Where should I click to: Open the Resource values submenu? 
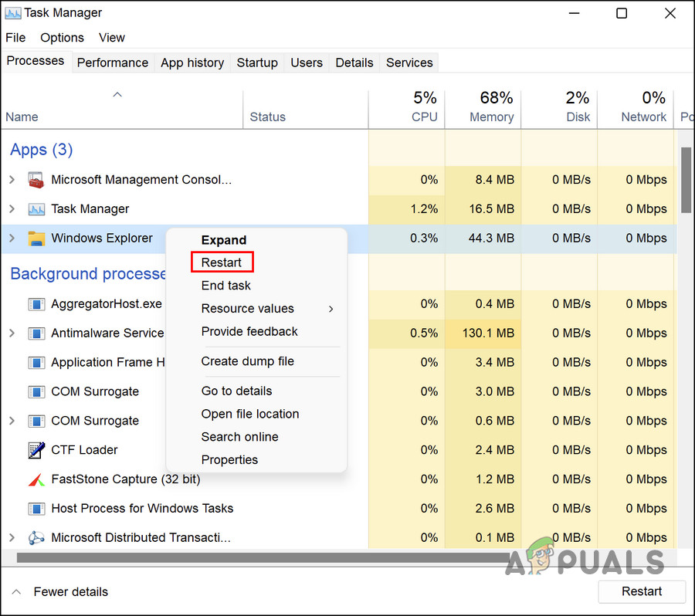tap(249, 308)
